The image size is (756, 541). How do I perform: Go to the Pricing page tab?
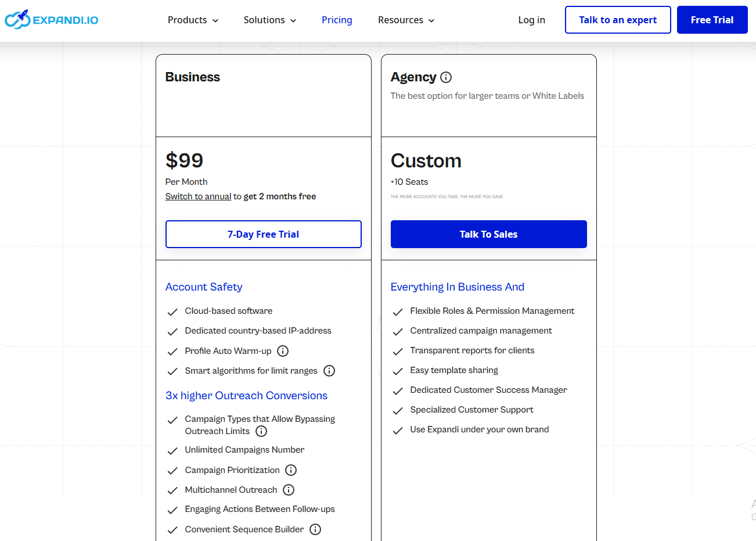click(x=337, y=20)
